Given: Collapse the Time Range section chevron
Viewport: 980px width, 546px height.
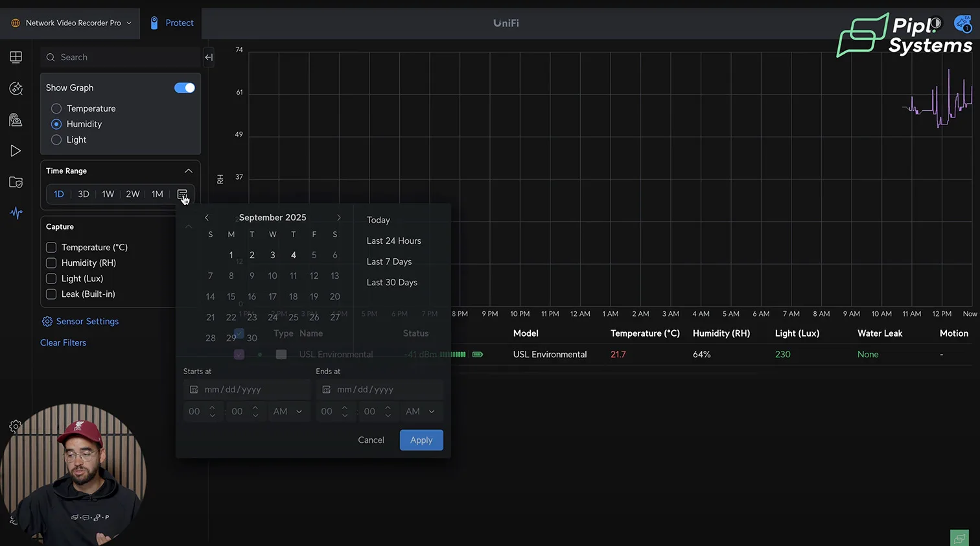Looking at the screenshot, I should (x=189, y=171).
